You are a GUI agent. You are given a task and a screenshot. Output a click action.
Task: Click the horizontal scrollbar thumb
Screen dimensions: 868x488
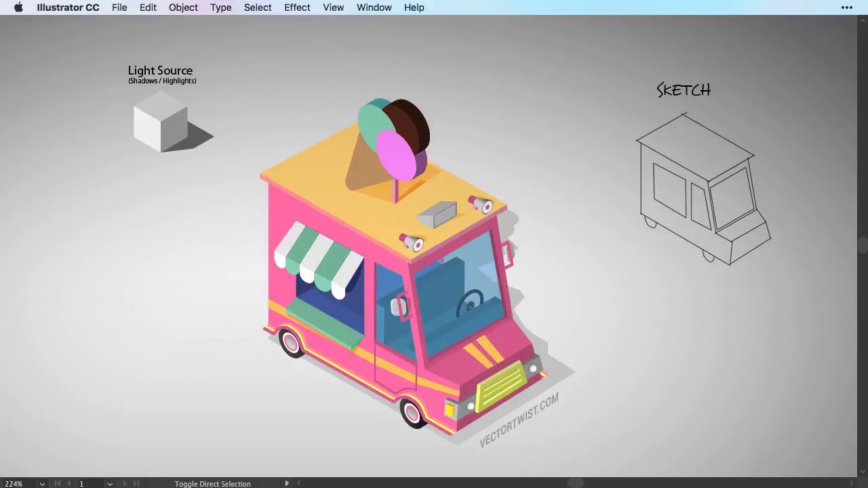click(x=575, y=483)
